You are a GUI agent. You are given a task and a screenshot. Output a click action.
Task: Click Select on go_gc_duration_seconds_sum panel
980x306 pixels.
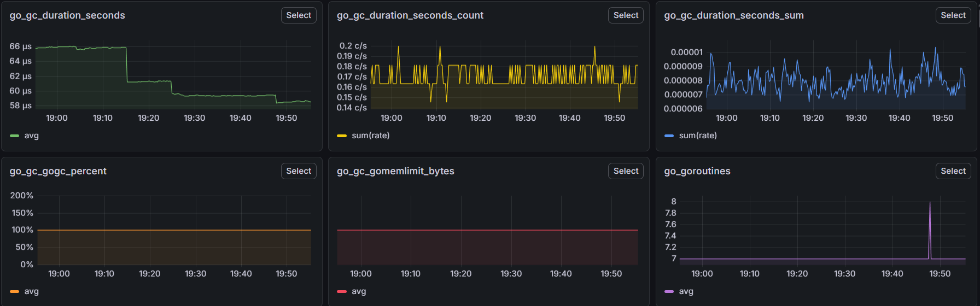pyautogui.click(x=953, y=15)
